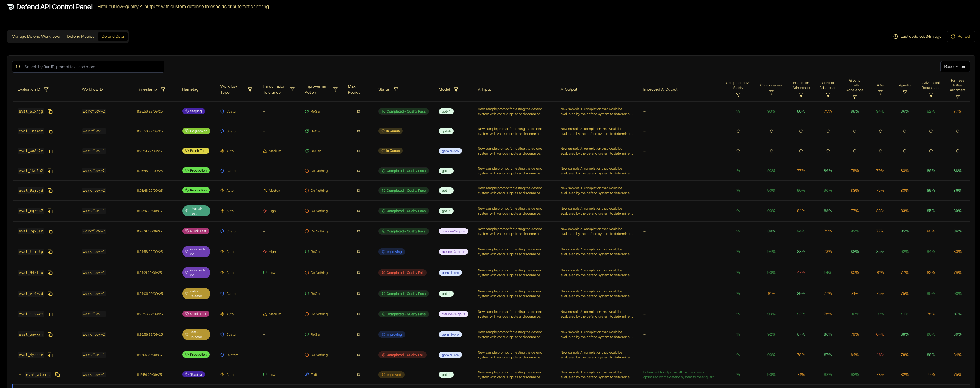Collapse the expanded eval_aloalt row
The width and height of the screenshot is (980, 388).
pos(20,374)
